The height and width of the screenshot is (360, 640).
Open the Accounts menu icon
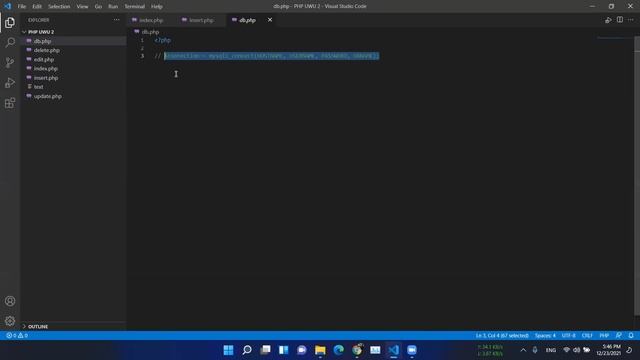tap(10, 301)
